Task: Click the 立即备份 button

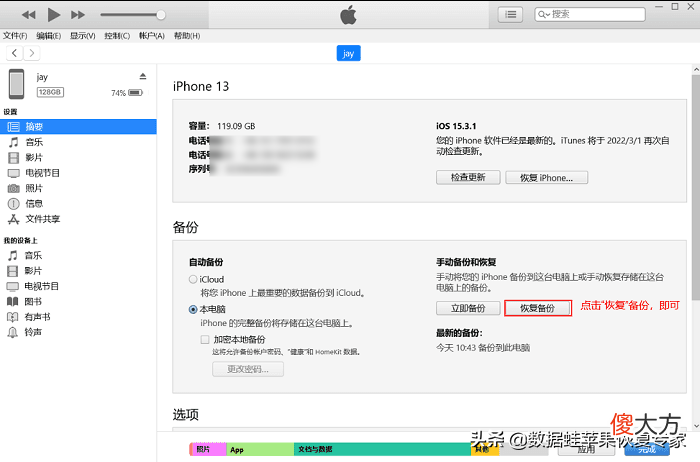Action: [x=468, y=308]
